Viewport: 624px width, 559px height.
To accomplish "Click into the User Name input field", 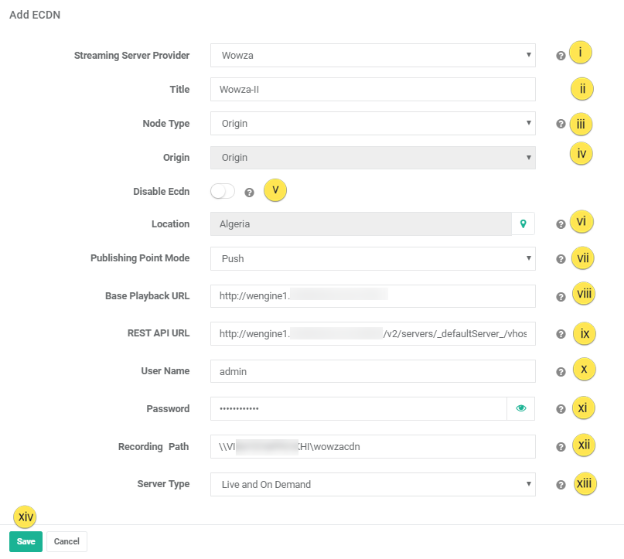I will (x=372, y=371).
